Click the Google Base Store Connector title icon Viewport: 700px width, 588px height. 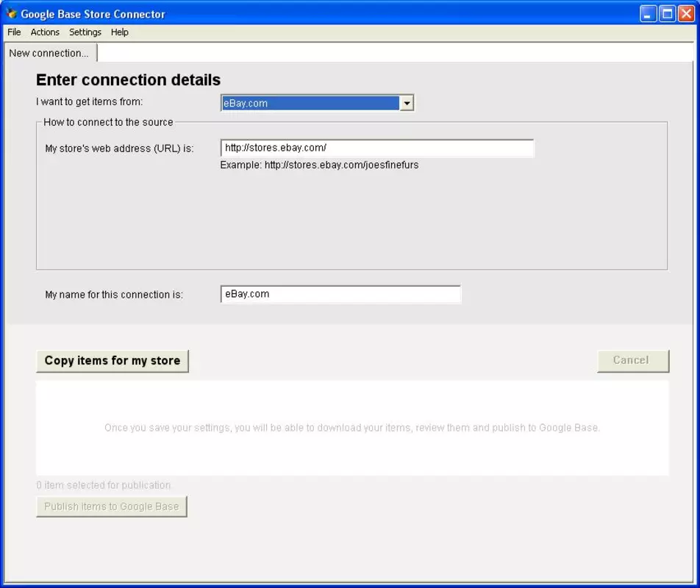(x=12, y=13)
